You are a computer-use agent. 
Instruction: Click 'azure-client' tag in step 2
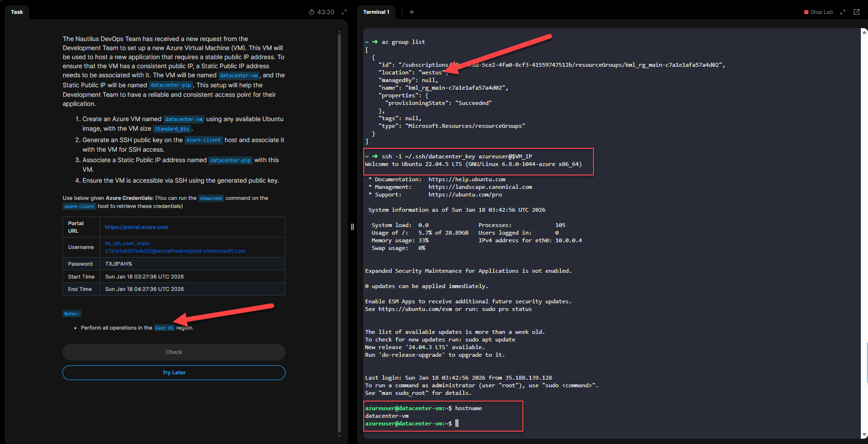204,140
